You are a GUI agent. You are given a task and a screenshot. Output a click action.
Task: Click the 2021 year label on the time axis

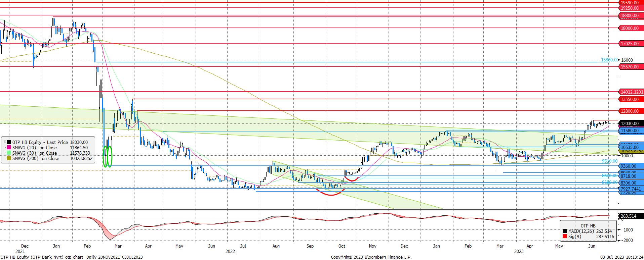20,251
